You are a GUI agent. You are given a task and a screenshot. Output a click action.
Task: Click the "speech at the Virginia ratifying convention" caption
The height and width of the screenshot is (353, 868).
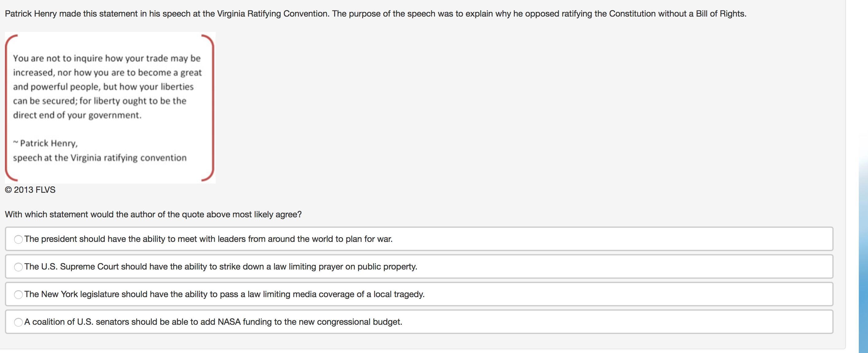(x=100, y=158)
